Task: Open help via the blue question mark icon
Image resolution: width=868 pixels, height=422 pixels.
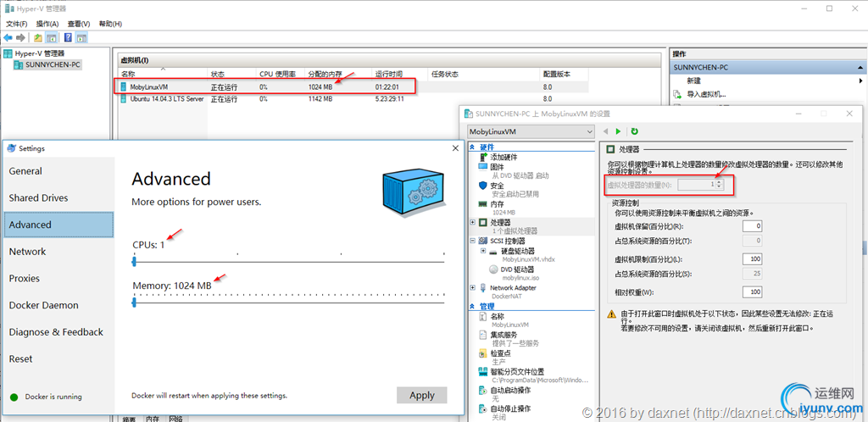Action: pos(68,37)
